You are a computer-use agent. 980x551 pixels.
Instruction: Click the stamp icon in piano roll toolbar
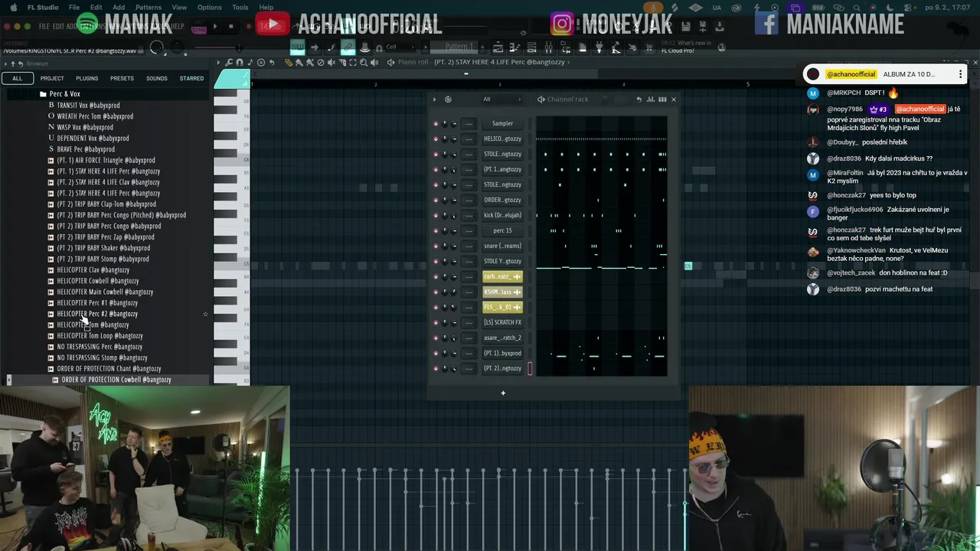click(261, 63)
